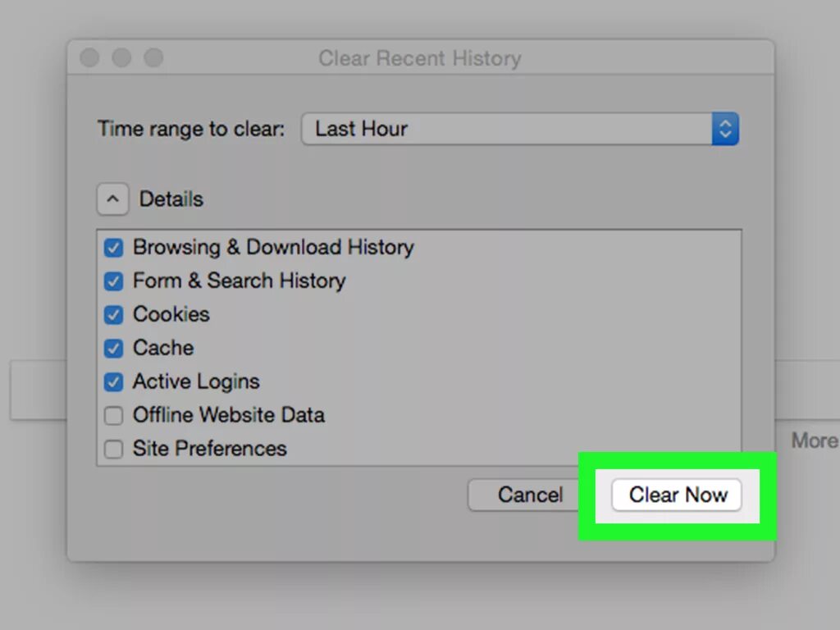
Task: Uncheck Browsing & Download History checkbox
Action: (113, 247)
